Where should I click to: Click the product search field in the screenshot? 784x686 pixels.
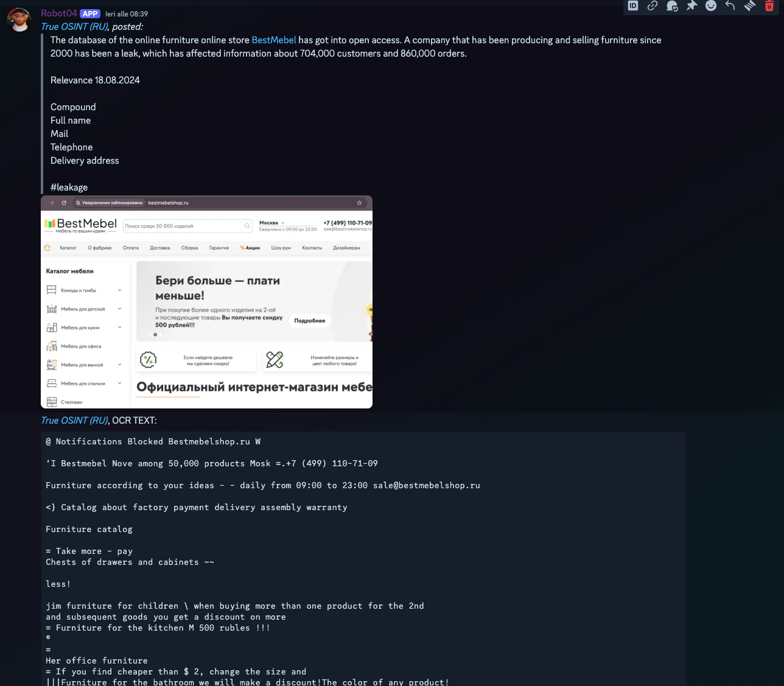coord(184,226)
